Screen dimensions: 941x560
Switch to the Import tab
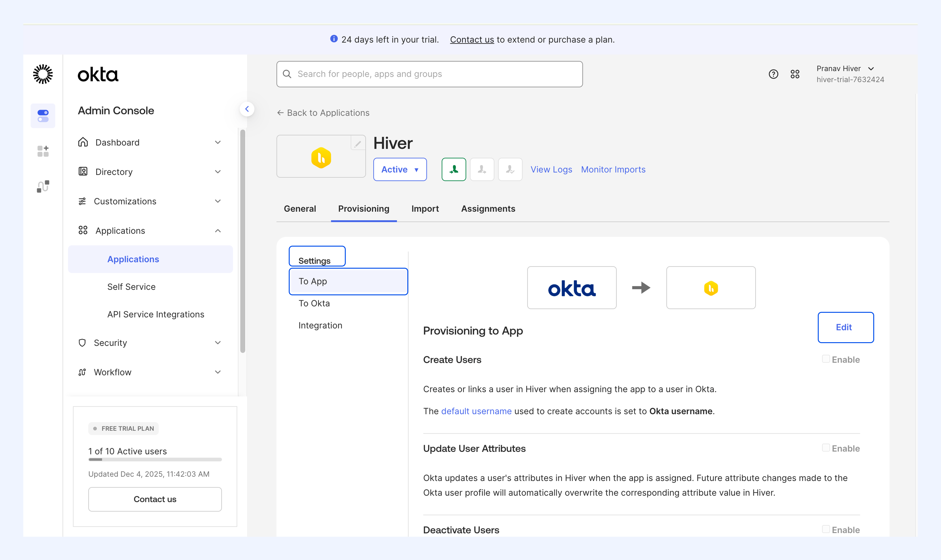pos(425,209)
